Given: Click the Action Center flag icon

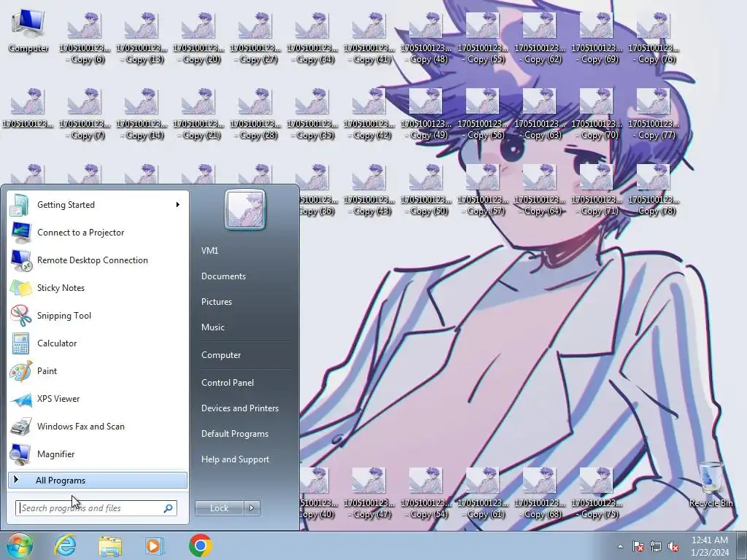Looking at the screenshot, I should [x=638, y=546].
